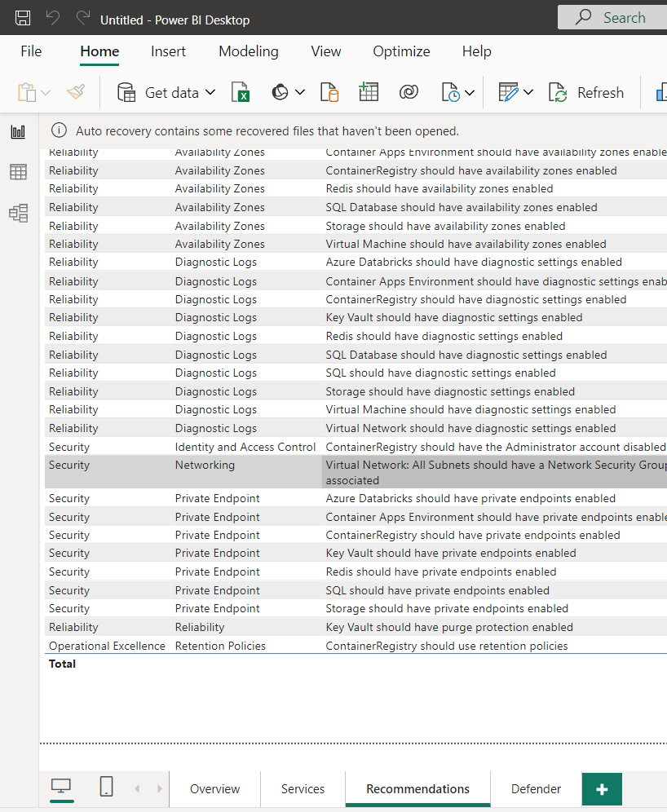Click Virtual Machine availability zones recommendation

(466, 244)
